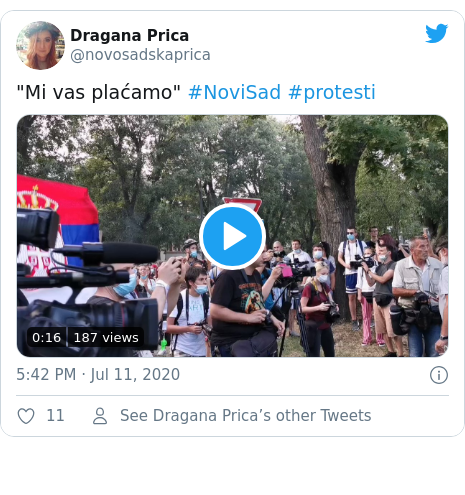Open the #NoviSad hashtag link

click(x=235, y=92)
